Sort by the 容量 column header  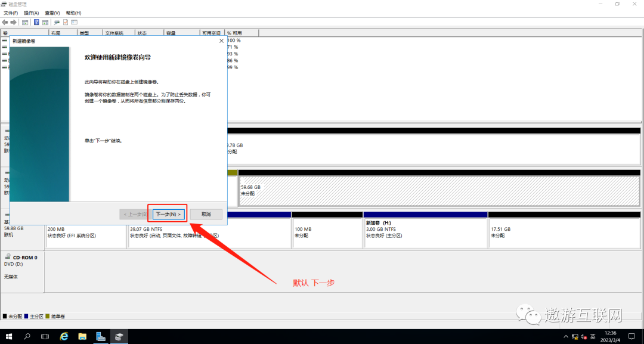pyautogui.click(x=182, y=33)
